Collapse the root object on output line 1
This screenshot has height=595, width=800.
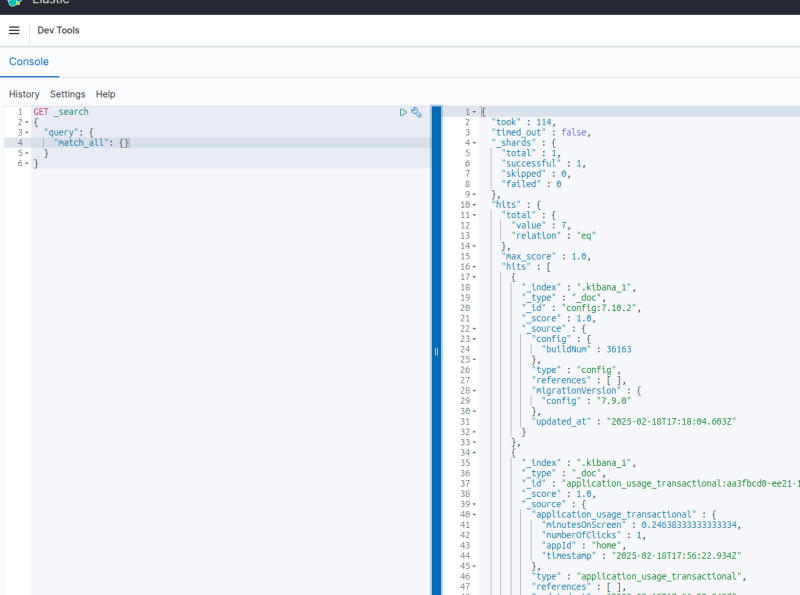474,112
